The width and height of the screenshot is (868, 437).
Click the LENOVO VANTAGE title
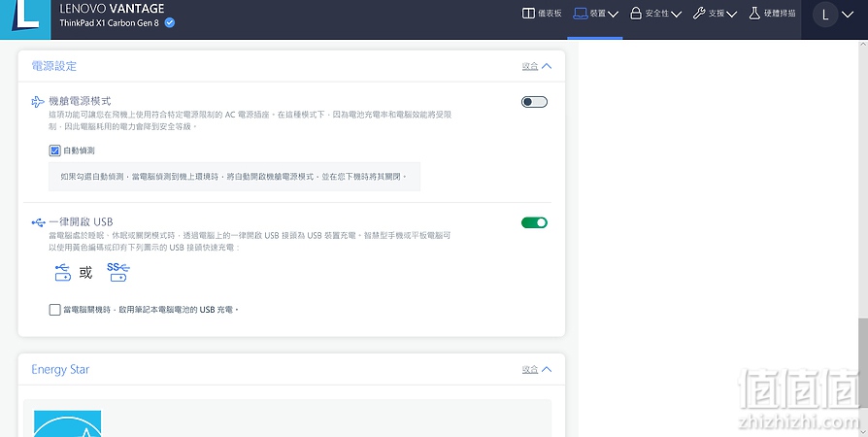tap(112, 9)
